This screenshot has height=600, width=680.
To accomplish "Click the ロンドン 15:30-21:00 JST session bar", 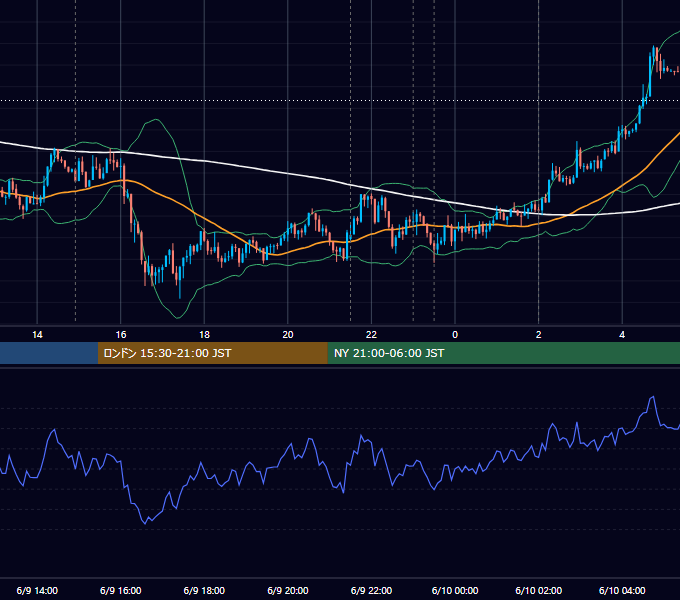I will point(212,353).
